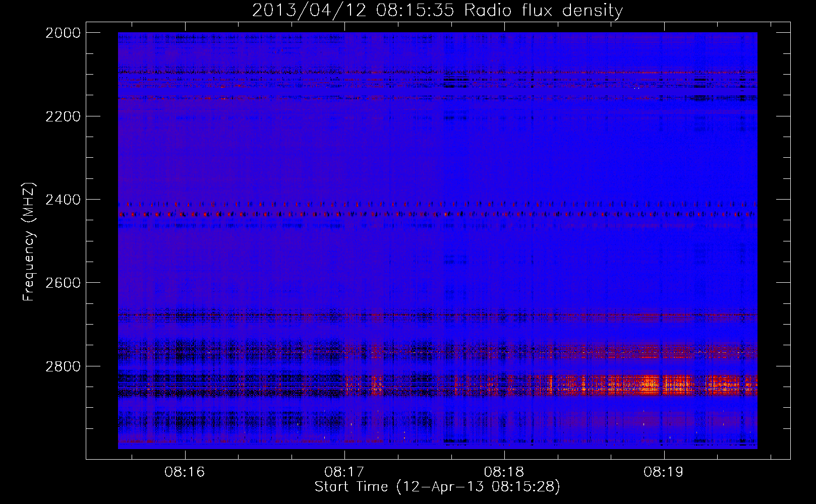Screen dimensions: 816x504
Task: Click the 2600 frequency axis label
Action: click(63, 283)
